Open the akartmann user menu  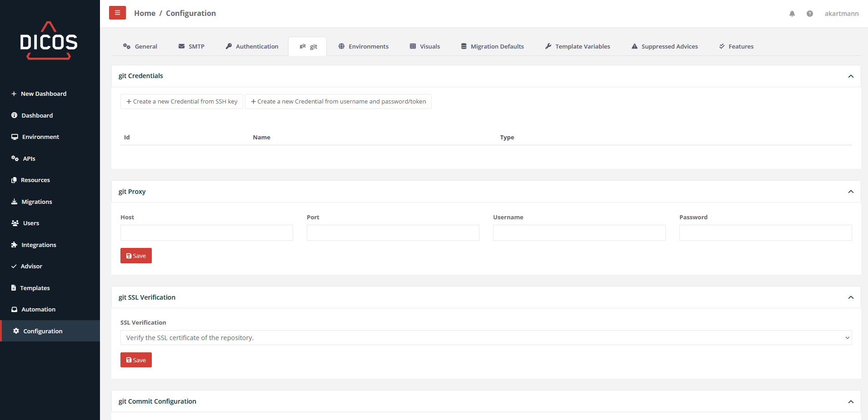click(841, 14)
